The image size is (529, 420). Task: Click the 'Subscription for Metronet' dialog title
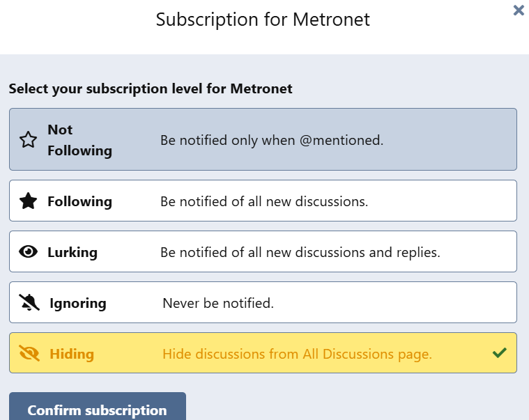[x=263, y=20]
